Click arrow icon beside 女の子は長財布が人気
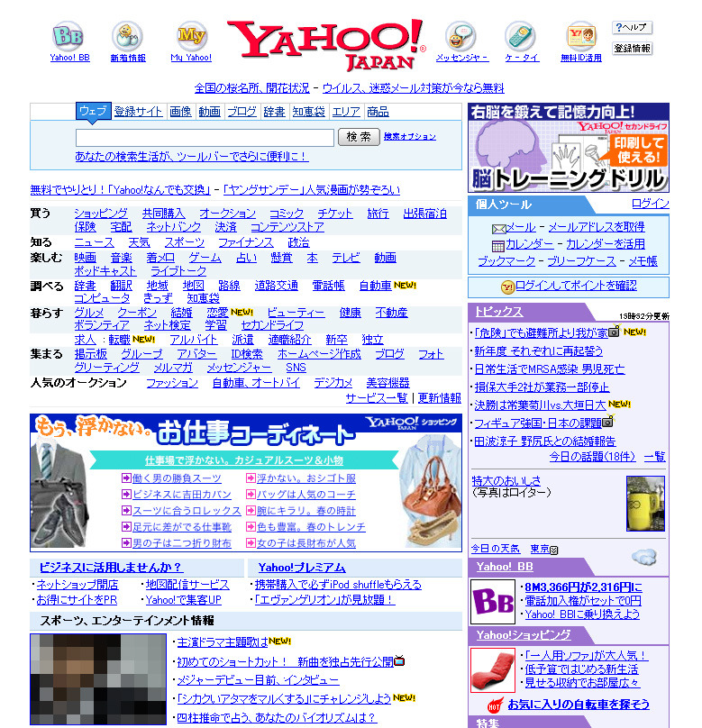 coord(251,542)
